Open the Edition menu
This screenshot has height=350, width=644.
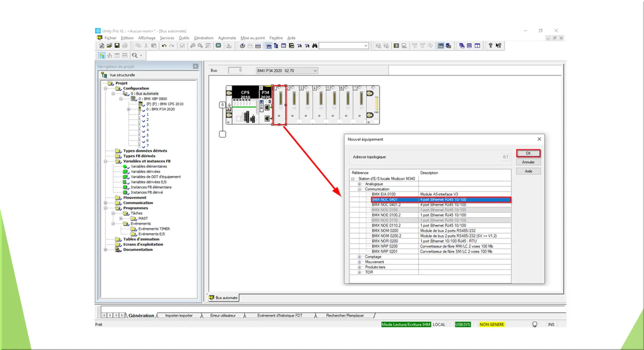tap(127, 38)
